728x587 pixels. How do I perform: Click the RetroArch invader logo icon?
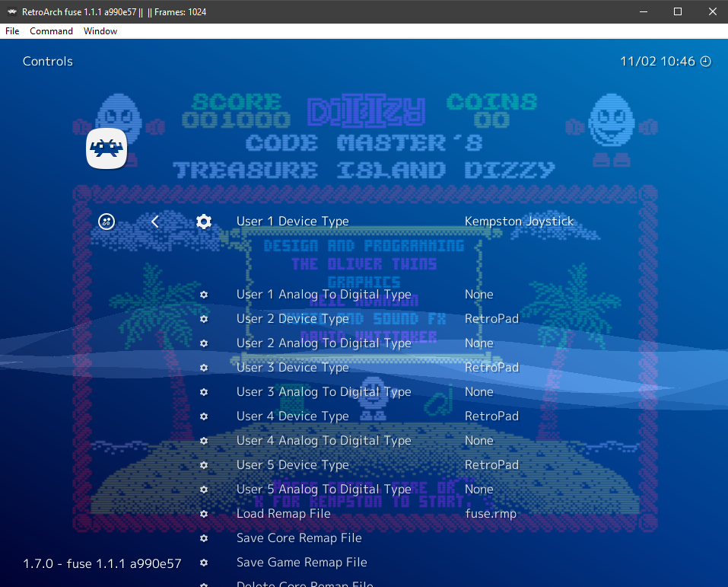point(106,148)
